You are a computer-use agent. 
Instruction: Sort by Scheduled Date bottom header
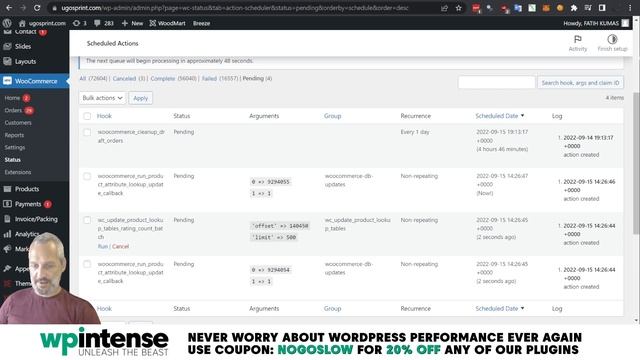tap(500, 309)
